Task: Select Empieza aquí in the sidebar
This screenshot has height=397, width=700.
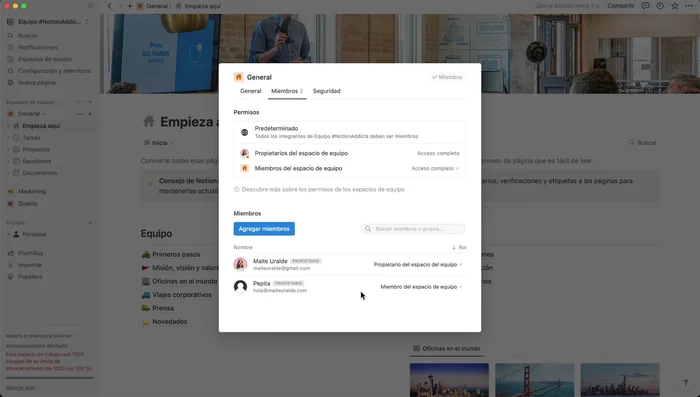Action: pyautogui.click(x=41, y=125)
